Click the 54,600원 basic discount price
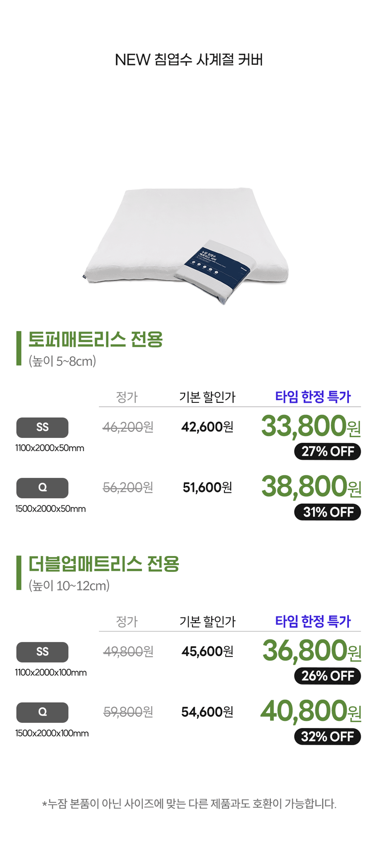Screen dimensions: 377x868 click(x=207, y=712)
